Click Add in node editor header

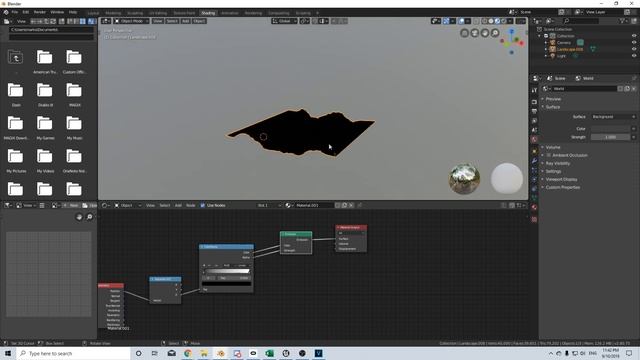(178, 205)
